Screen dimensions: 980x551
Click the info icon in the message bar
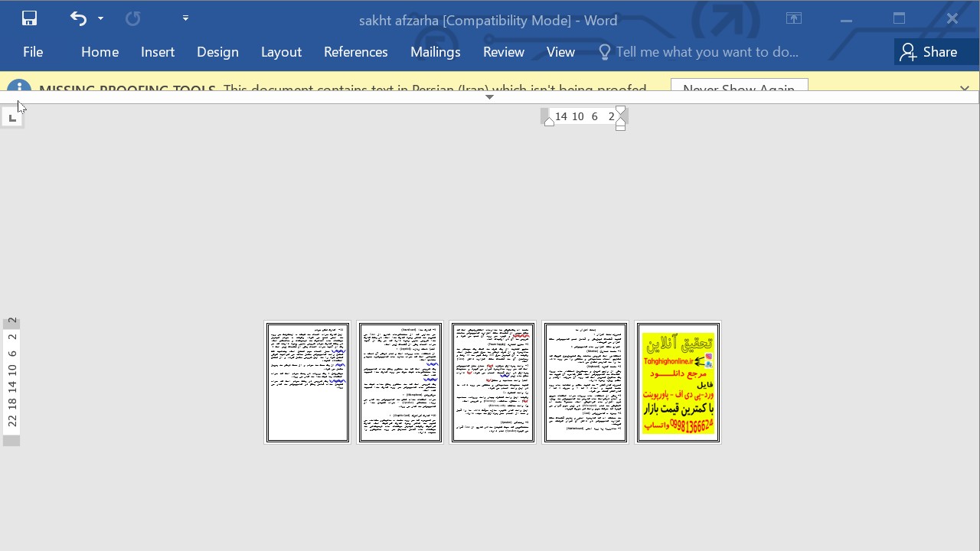tap(19, 86)
